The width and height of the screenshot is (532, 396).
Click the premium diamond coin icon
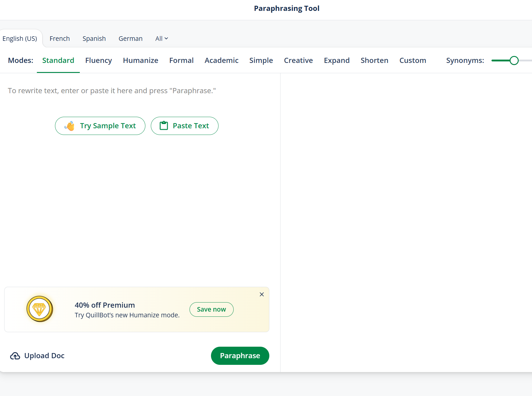(x=40, y=309)
